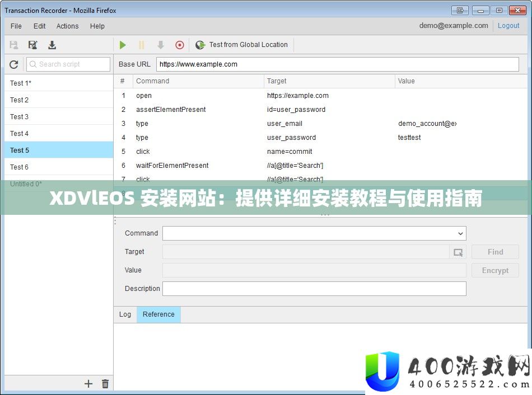Click the name=commit target cell
The width and height of the screenshot is (532, 395).
pyautogui.click(x=290, y=152)
